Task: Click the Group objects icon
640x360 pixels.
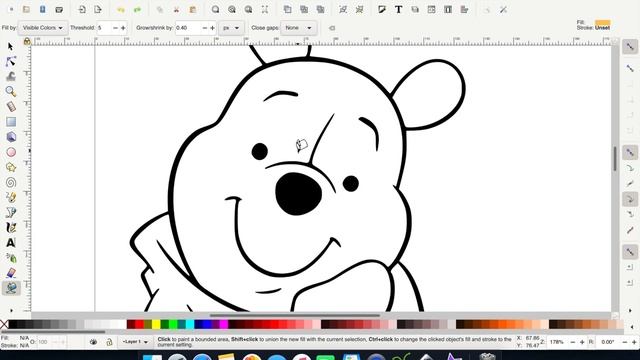Action: click(343, 9)
